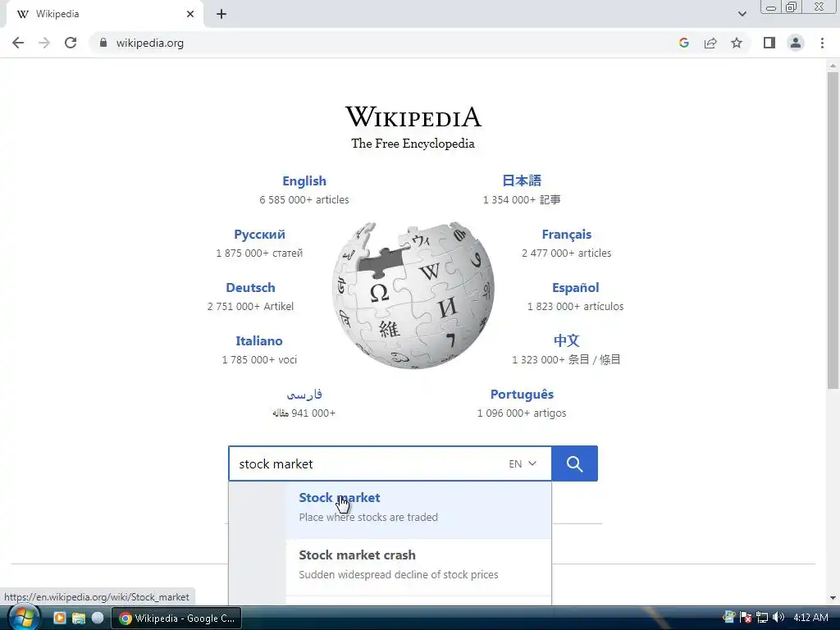Viewport: 840px width, 630px height.
Task: Open Deutsch Wikipedia link
Action: coord(250,288)
